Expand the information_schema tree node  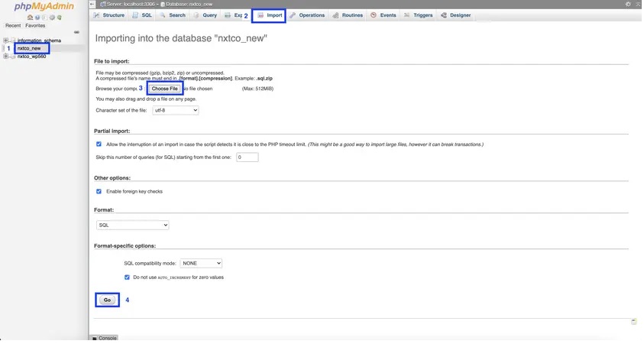coord(6,41)
